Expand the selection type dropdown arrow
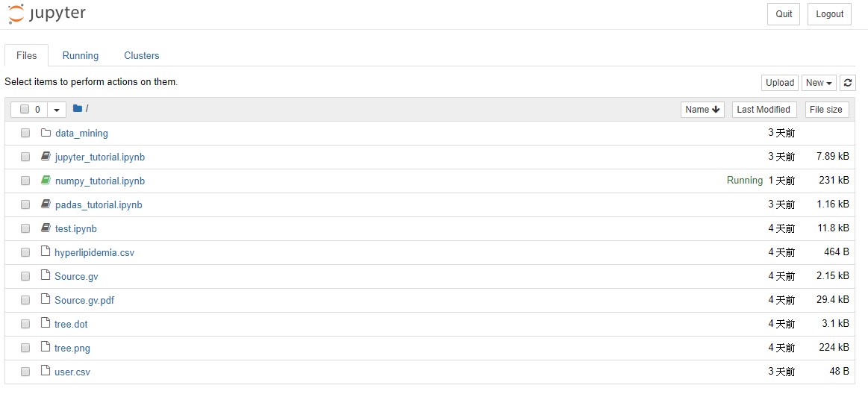Screen dimensions: 868x397 click(x=57, y=110)
